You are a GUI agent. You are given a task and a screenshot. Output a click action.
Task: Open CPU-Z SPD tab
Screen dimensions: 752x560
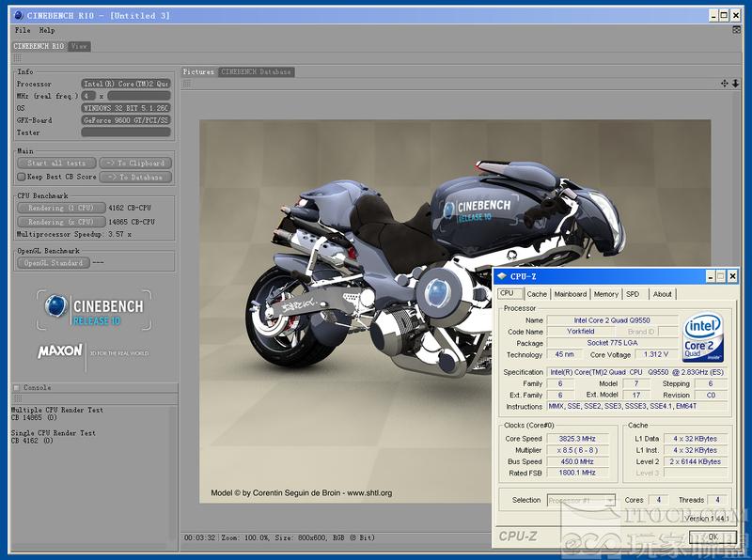click(x=633, y=294)
